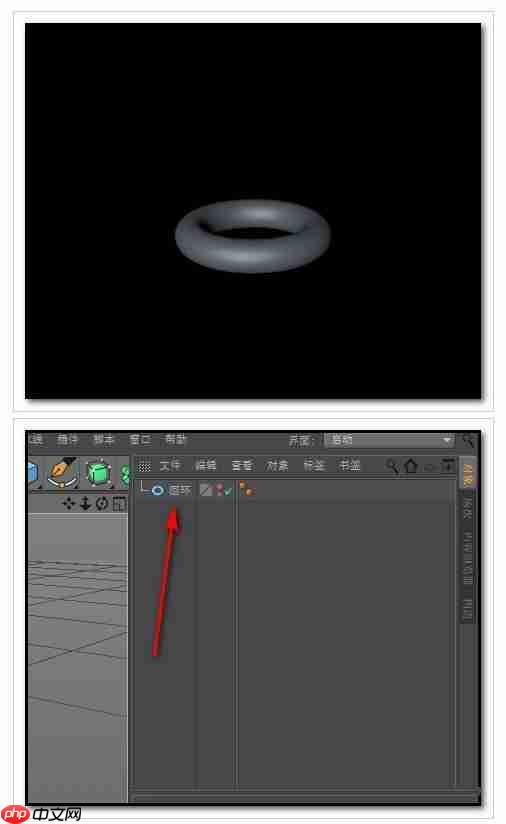The width and height of the screenshot is (506, 824).
Task: Open the 界面 layout dropdown
Action: (388, 440)
